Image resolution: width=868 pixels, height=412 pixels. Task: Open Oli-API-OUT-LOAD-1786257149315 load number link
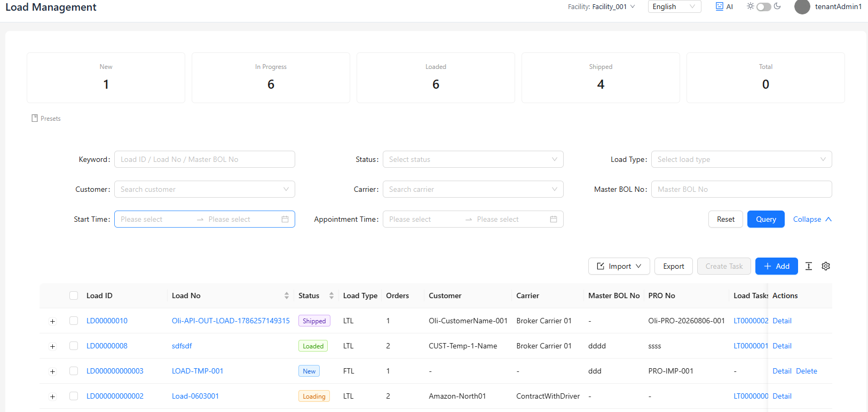(x=231, y=321)
